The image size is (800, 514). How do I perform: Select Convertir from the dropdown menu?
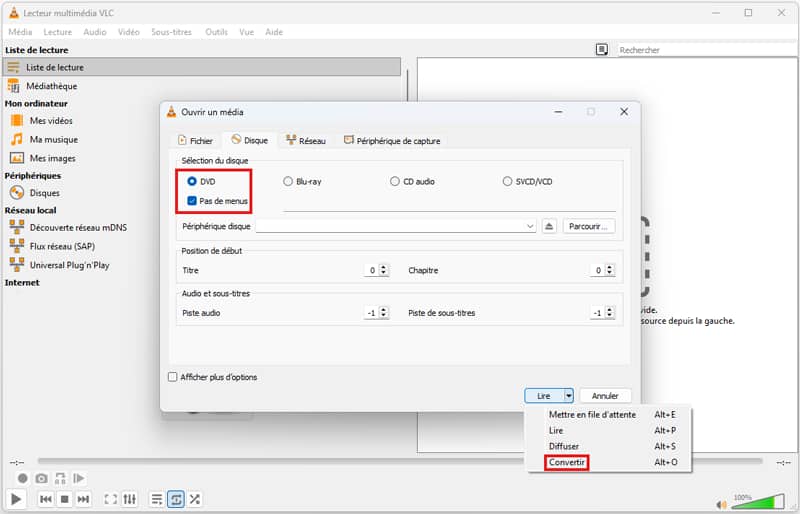pos(567,463)
